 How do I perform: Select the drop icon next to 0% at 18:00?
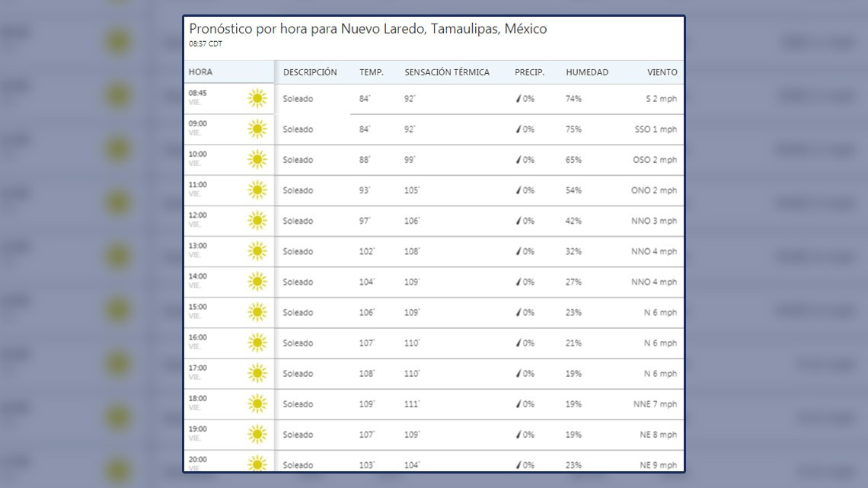click(x=519, y=403)
